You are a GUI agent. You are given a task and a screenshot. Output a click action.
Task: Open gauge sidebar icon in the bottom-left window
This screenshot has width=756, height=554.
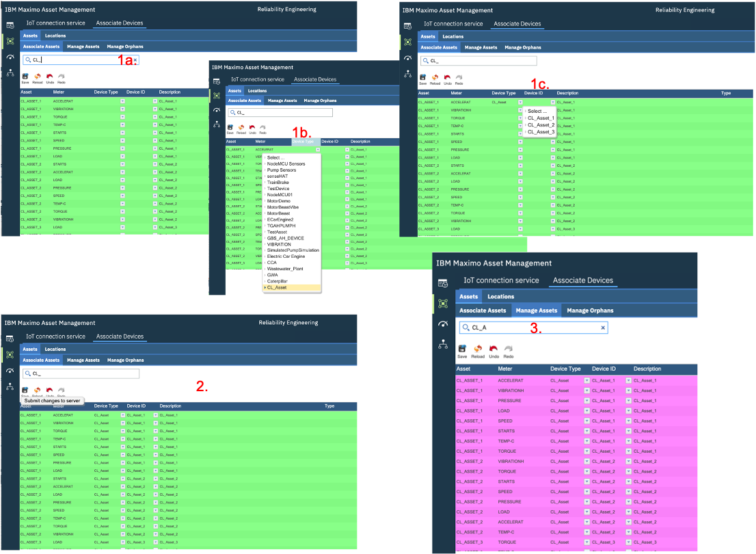10,371
